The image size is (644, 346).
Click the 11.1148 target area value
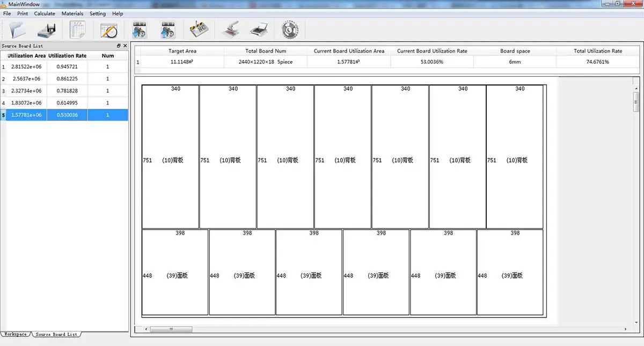point(182,62)
